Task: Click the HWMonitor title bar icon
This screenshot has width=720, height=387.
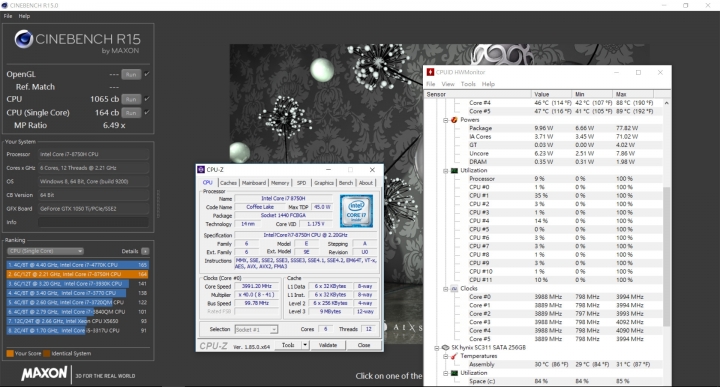Action: tap(430, 72)
